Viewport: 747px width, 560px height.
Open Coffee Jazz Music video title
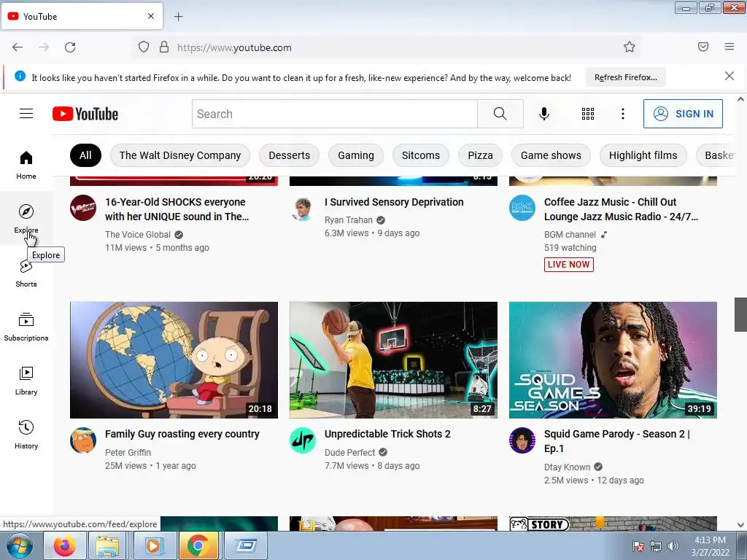coord(622,209)
